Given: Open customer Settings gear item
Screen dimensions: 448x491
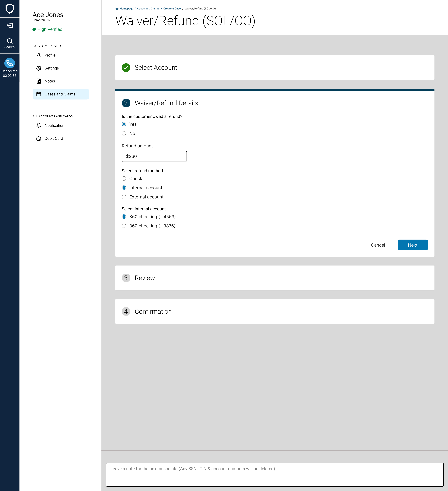Looking at the screenshot, I should coord(51,68).
